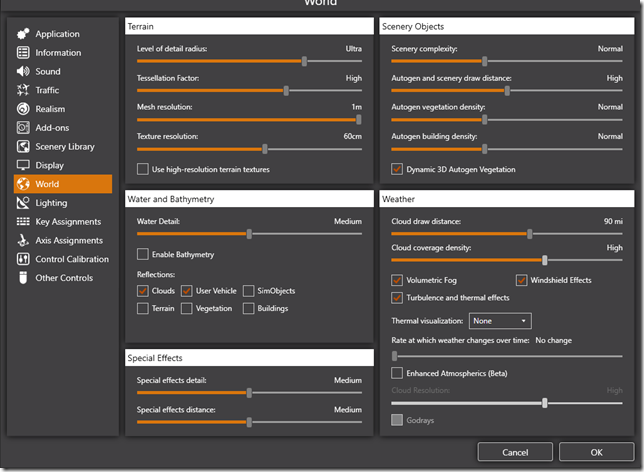Click the Scenery Library icon
The width and height of the screenshot is (644, 472).
click(x=23, y=146)
